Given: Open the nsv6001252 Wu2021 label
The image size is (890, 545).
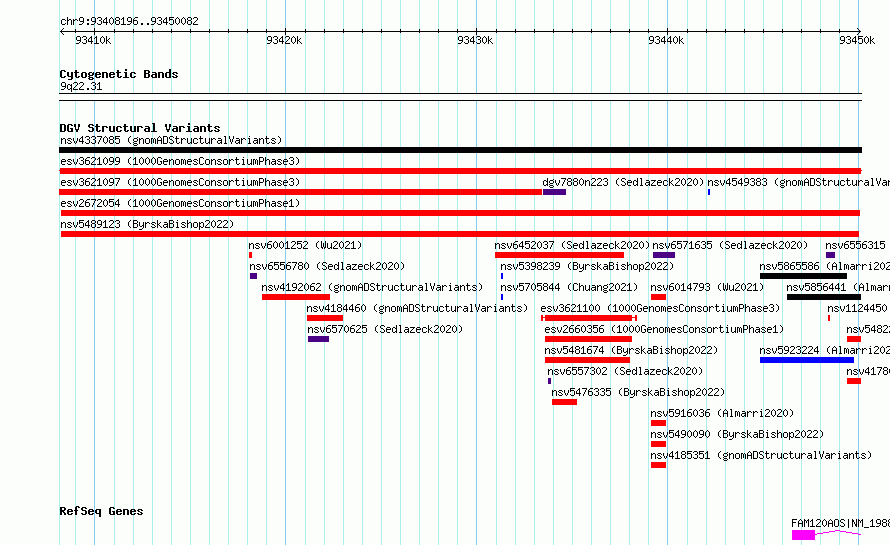Looking at the screenshot, I should (x=305, y=245).
